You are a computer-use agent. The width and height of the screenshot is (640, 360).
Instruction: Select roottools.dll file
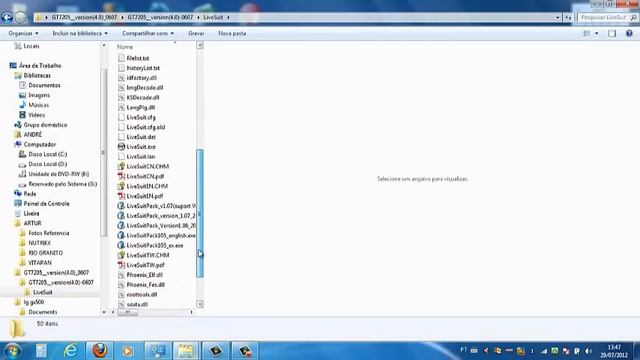pyautogui.click(x=142, y=294)
